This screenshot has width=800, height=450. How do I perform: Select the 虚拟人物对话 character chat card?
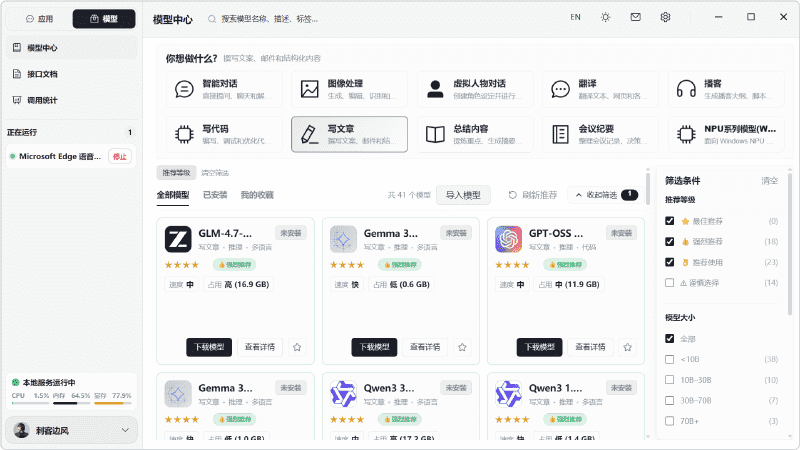coord(475,89)
